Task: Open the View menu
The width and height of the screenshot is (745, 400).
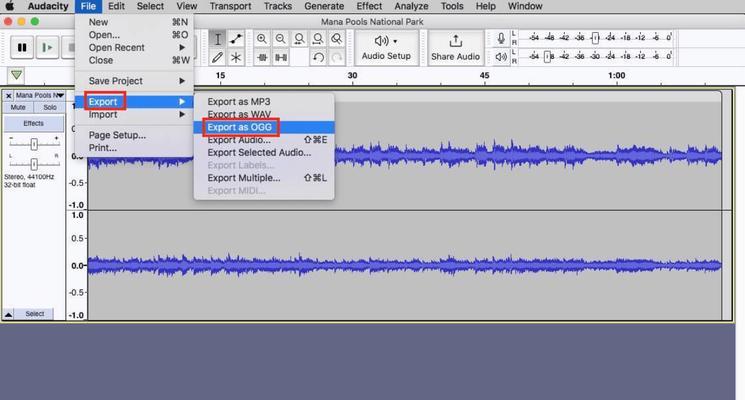Action: coord(187,6)
